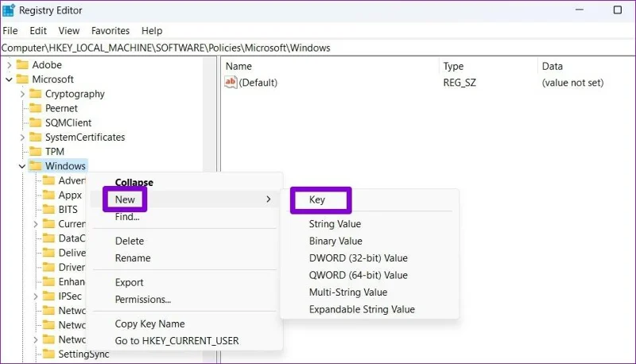The image size is (636, 364).
Task: Expand the Cryptography key
Action: [22, 94]
